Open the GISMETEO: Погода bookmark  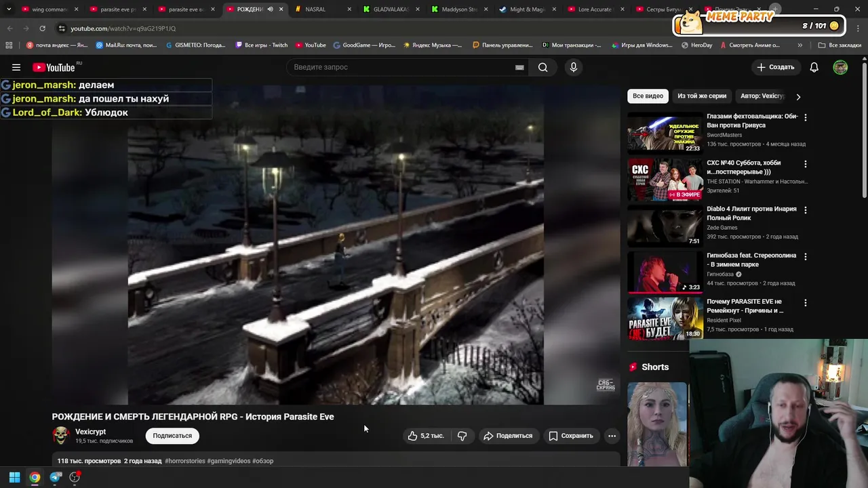pyautogui.click(x=195, y=45)
